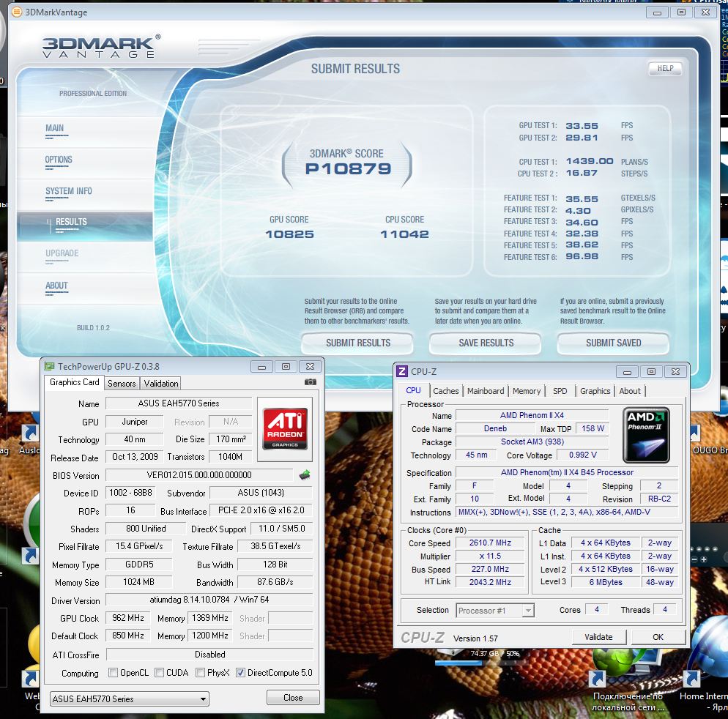
Task: Switch to the Sensors tab in GPU-Z
Action: tap(122, 384)
